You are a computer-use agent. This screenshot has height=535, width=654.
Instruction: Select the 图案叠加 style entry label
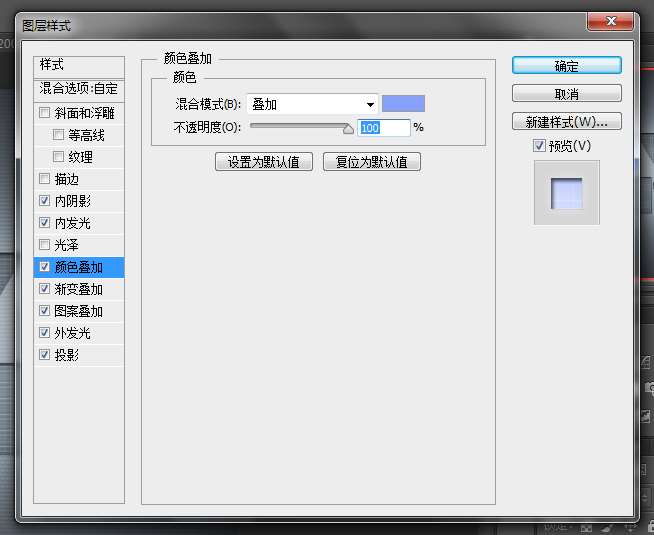(x=78, y=311)
